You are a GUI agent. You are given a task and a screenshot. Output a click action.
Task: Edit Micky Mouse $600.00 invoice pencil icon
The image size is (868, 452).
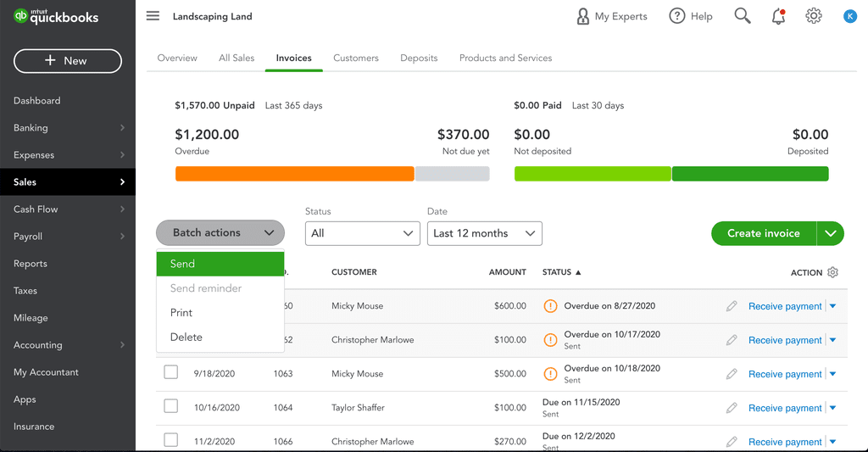732,306
